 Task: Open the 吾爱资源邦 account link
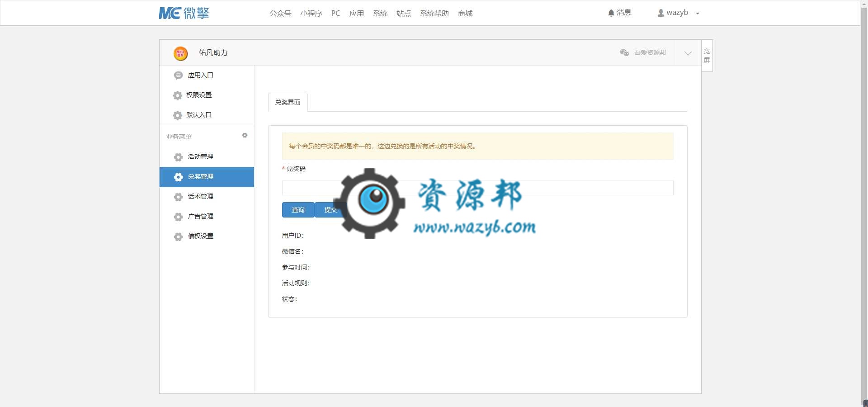point(650,52)
